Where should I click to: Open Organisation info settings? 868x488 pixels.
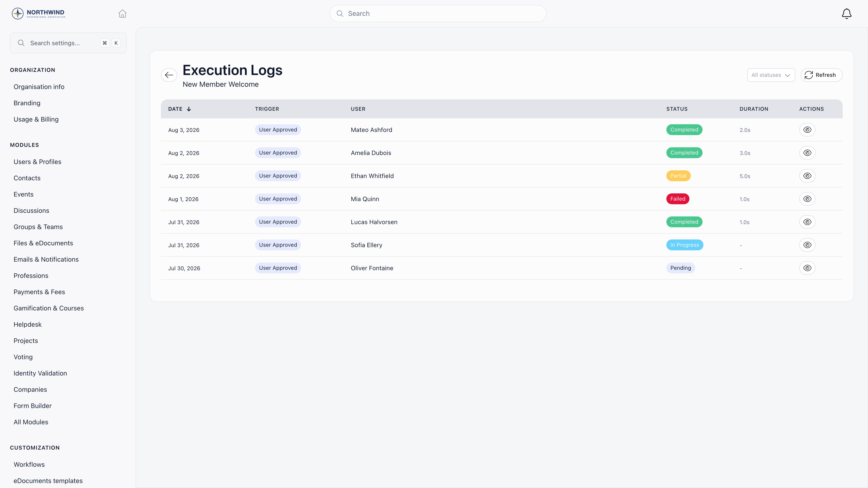39,87
